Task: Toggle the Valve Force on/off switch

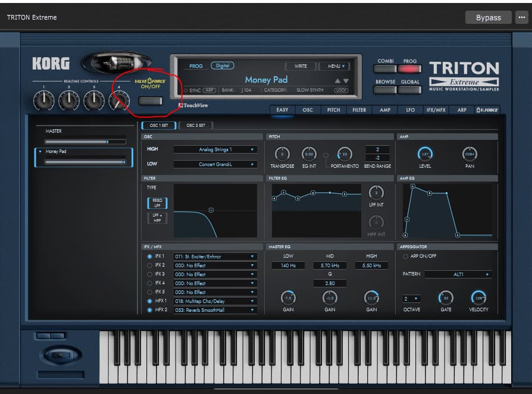Action: pos(151,101)
